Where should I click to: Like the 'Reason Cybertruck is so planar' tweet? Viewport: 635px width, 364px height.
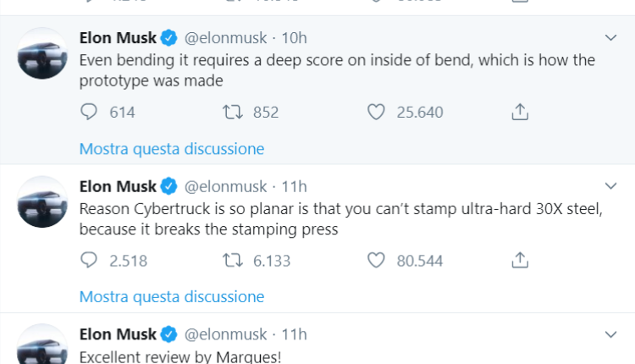[x=378, y=260]
